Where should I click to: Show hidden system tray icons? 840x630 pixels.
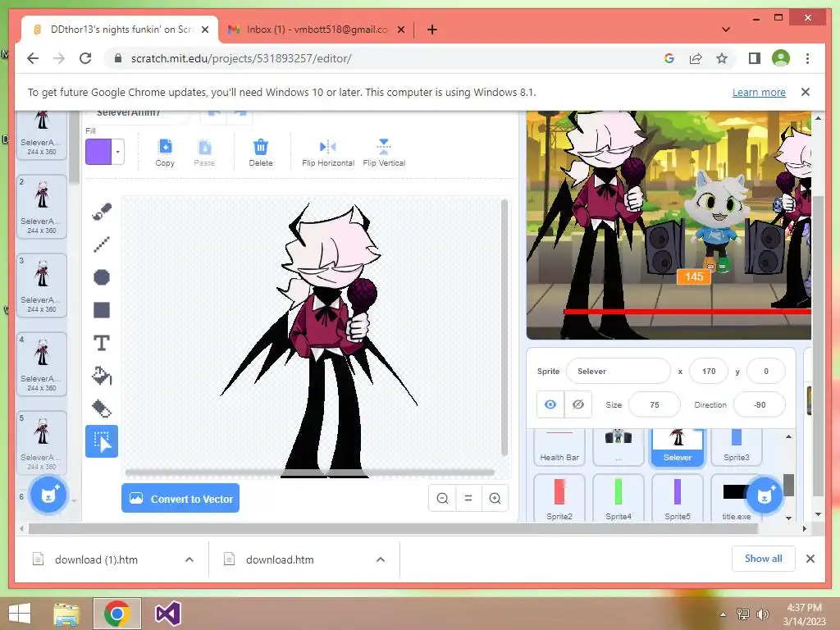pos(723,614)
